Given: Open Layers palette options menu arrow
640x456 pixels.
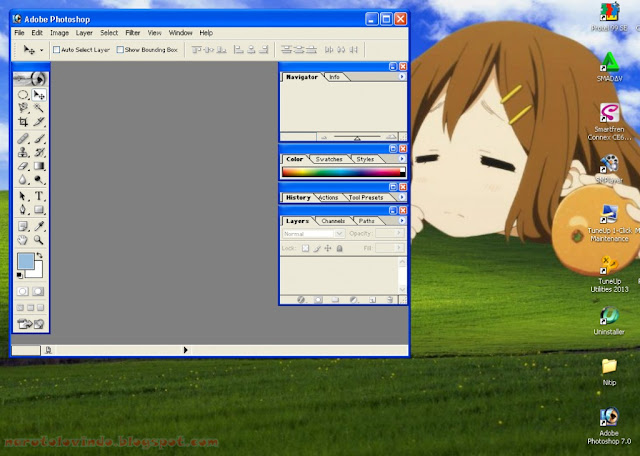Looking at the screenshot, I should point(402,220).
